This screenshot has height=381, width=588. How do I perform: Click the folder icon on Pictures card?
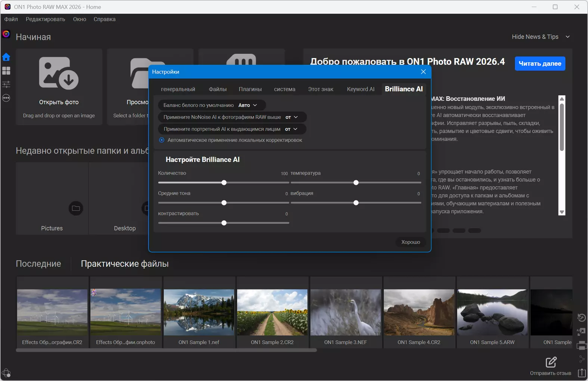point(76,208)
